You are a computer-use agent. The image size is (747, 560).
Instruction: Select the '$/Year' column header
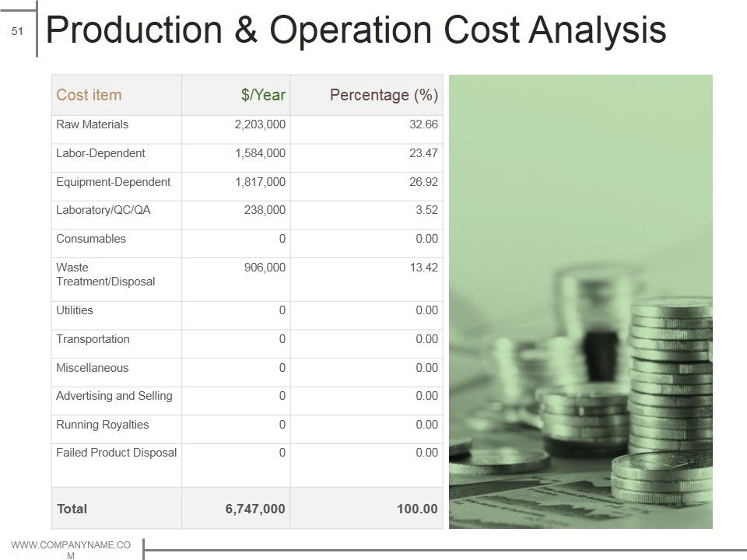tap(237, 95)
